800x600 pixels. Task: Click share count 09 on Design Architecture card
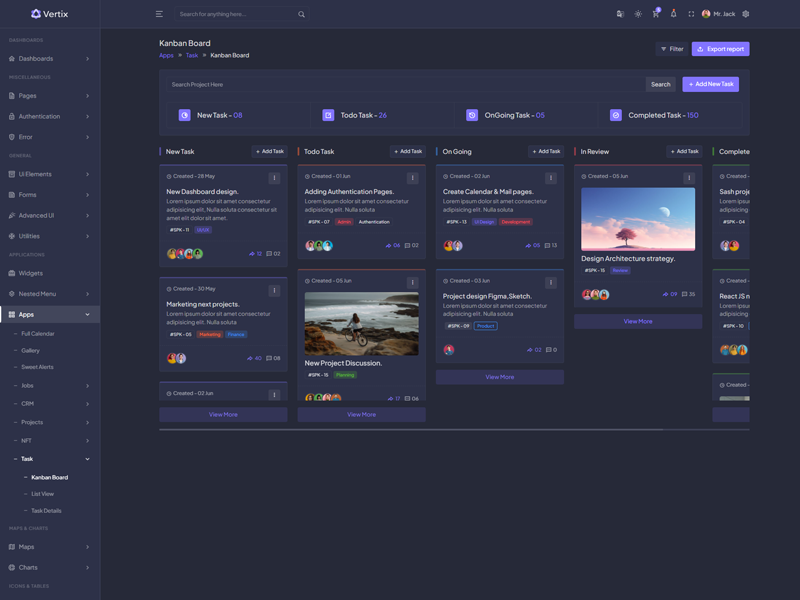coord(669,294)
